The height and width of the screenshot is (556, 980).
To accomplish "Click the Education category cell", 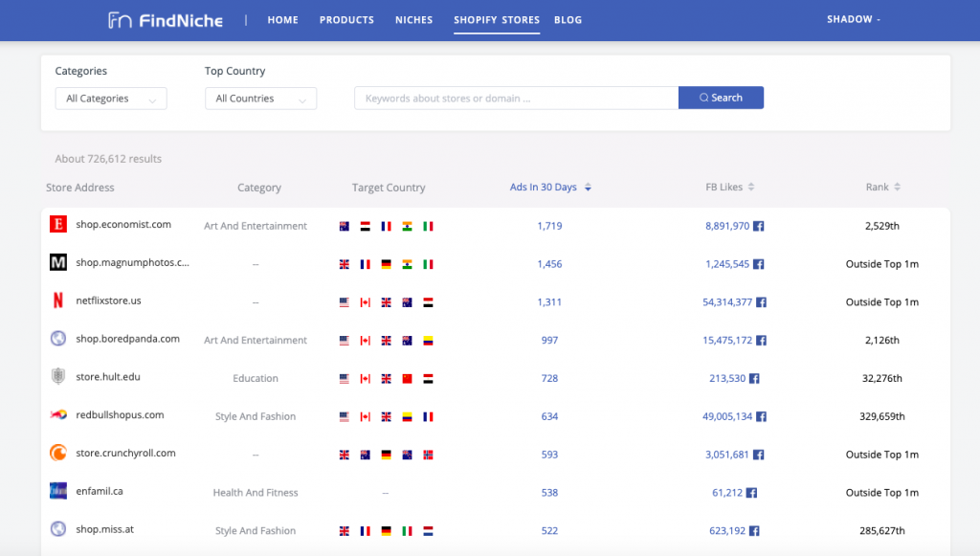I will (256, 379).
